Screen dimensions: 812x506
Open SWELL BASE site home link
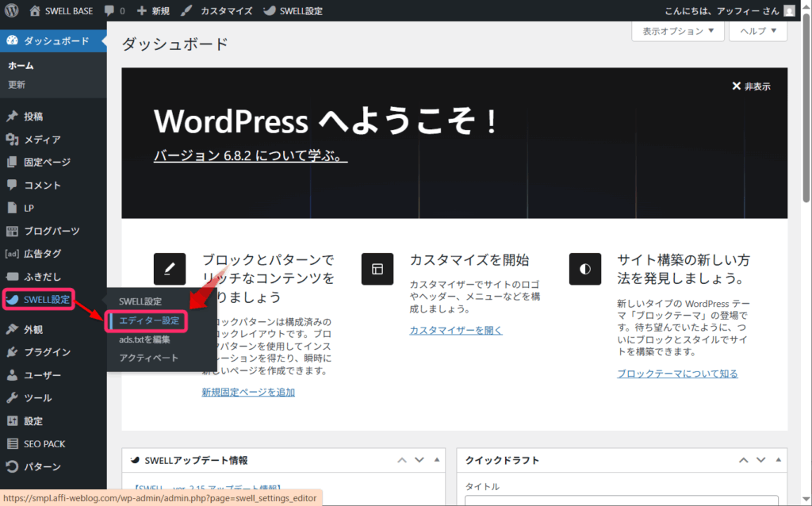(x=61, y=11)
